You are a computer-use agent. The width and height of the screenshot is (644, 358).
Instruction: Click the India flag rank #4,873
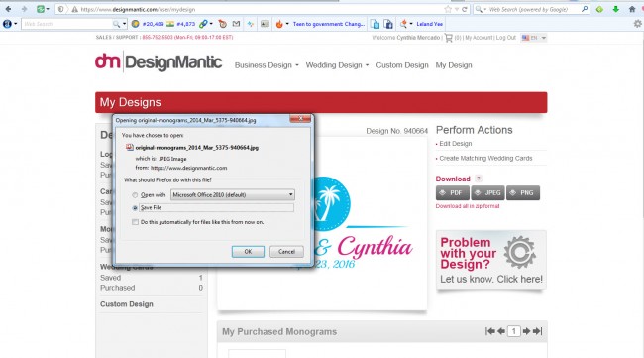coord(170,24)
